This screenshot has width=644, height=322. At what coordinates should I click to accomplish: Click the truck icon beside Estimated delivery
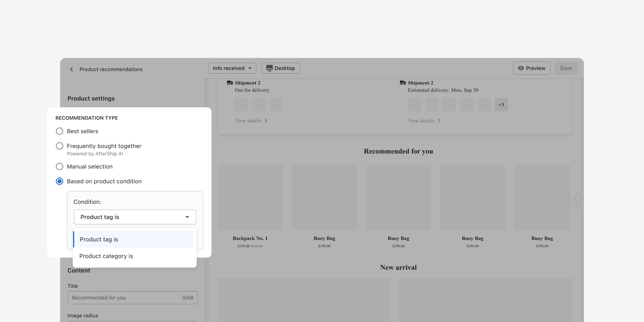tap(403, 83)
